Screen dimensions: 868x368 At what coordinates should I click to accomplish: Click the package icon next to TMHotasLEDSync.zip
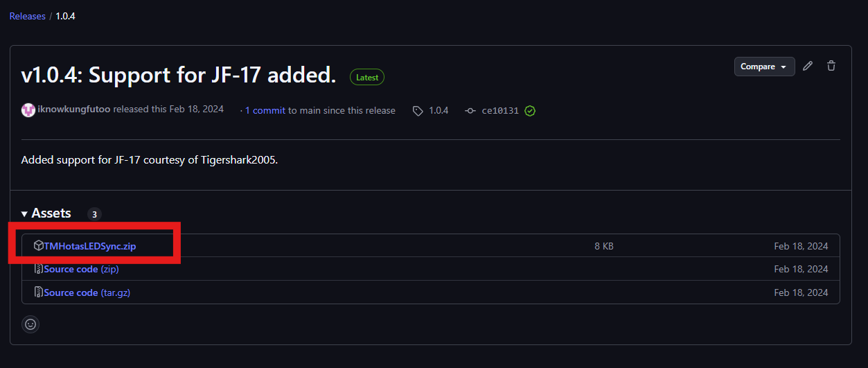[x=39, y=246]
